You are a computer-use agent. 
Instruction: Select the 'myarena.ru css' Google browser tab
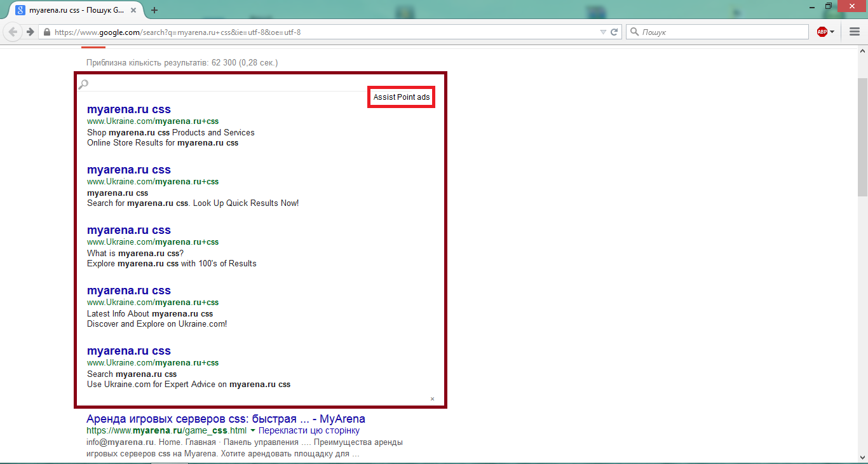point(70,10)
